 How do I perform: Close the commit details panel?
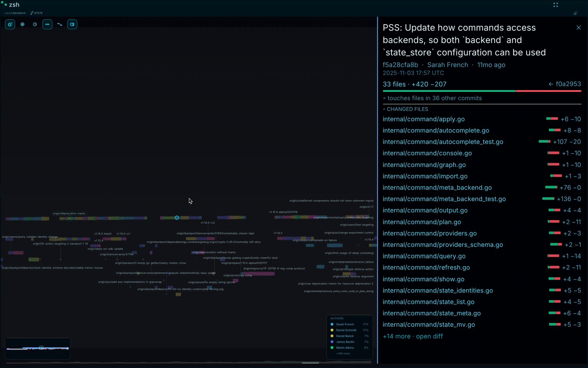[578, 28]
